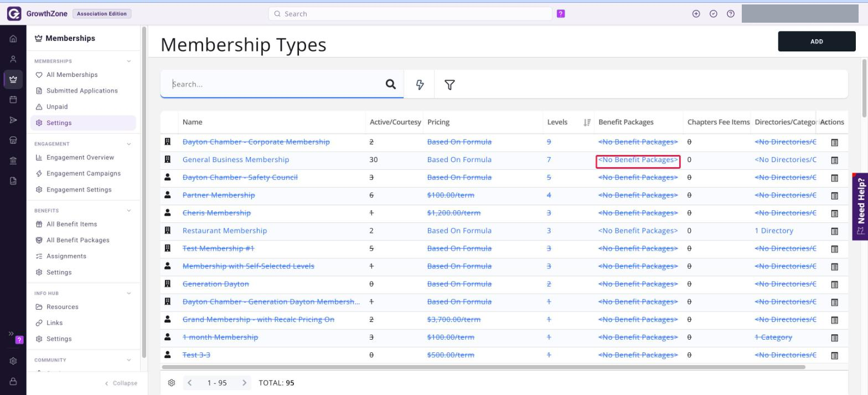Open Dayton Chamber - Safety Council link
This screenshot has height=395, width=868.
[240, 178]
